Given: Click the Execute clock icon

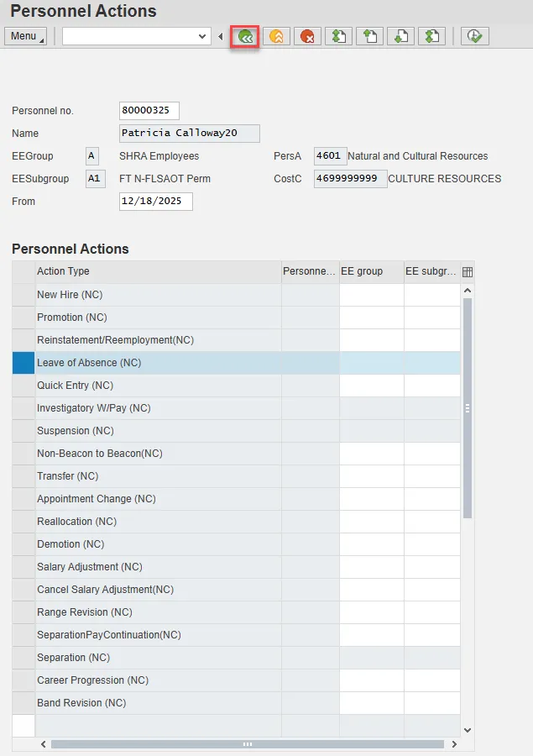Looking at the screenshot, I should [x=474, y=36].
